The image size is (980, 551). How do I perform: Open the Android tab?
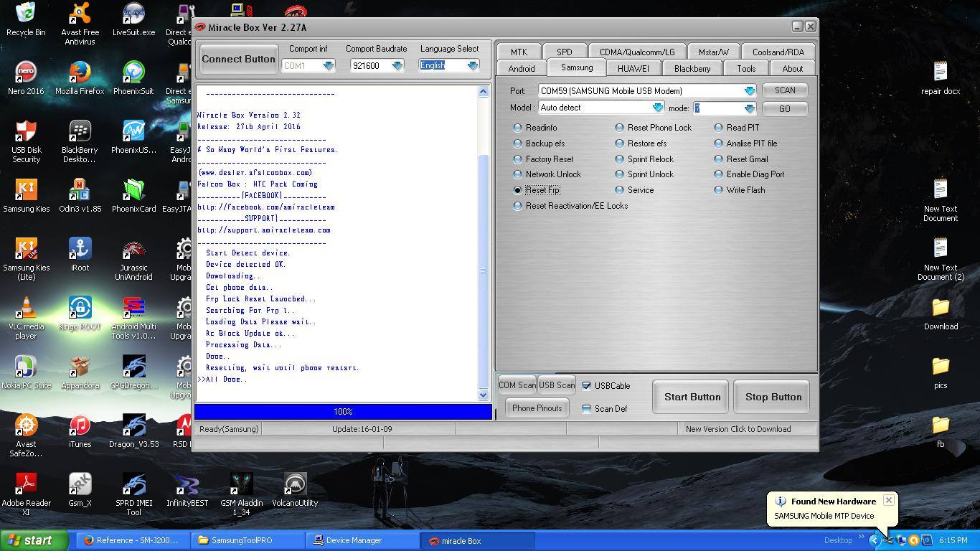click(522, 69)
